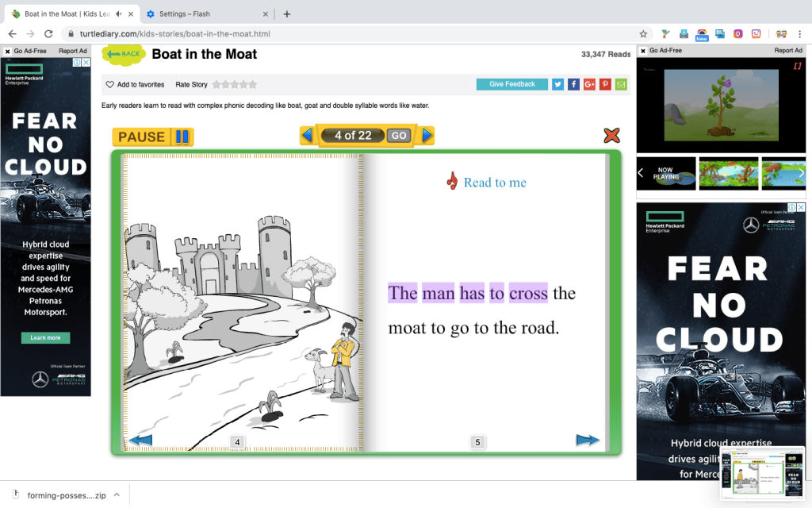812x508 pixels.
Task: Open the download item options chevron
Action: point(117,495)
